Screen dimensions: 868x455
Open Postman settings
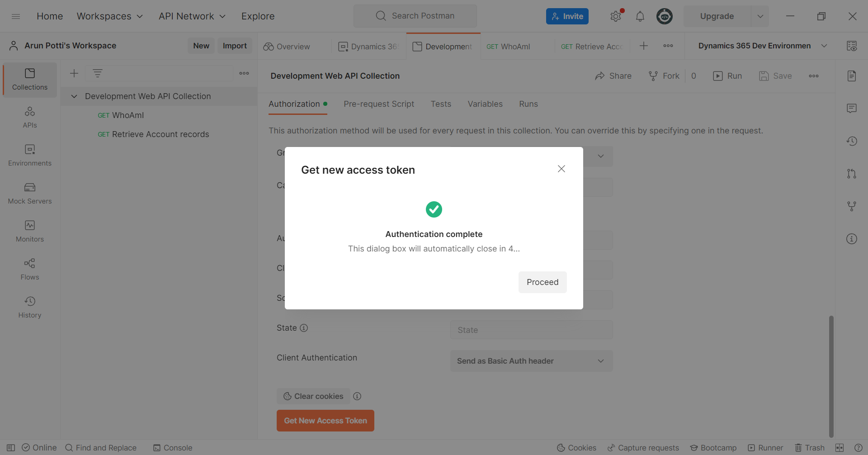pos(615,16)
